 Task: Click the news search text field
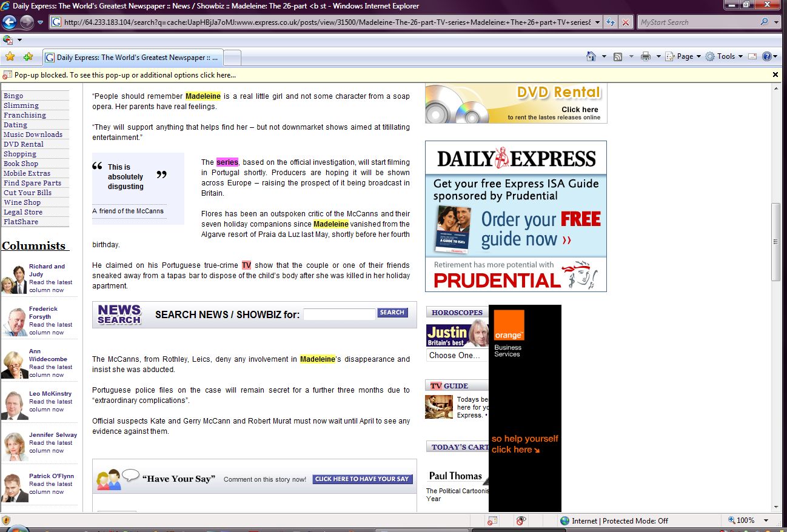coord(339,314)
